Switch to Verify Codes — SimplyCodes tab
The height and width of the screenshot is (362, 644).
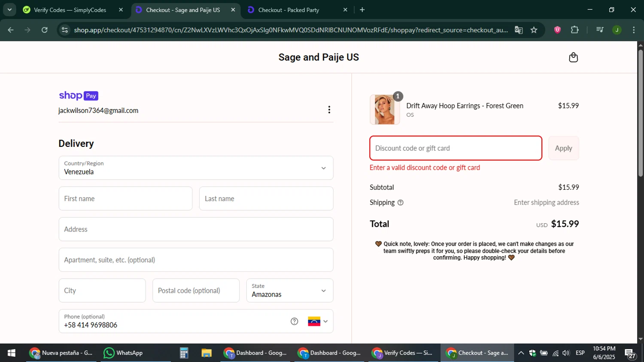point(70,10)
